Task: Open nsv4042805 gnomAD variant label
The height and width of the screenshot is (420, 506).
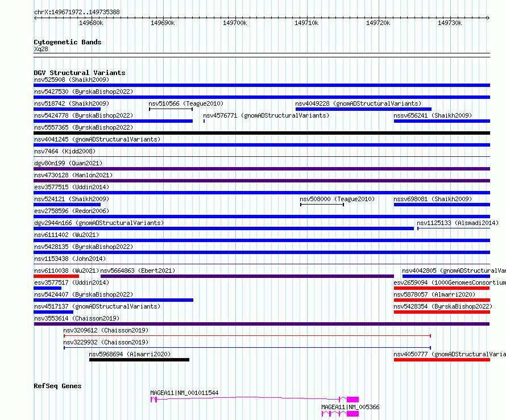Action: [454, 271]
